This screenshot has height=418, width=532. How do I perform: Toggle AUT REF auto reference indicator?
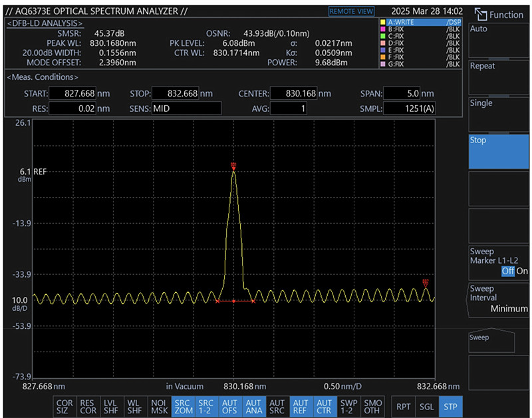point(301,407)
